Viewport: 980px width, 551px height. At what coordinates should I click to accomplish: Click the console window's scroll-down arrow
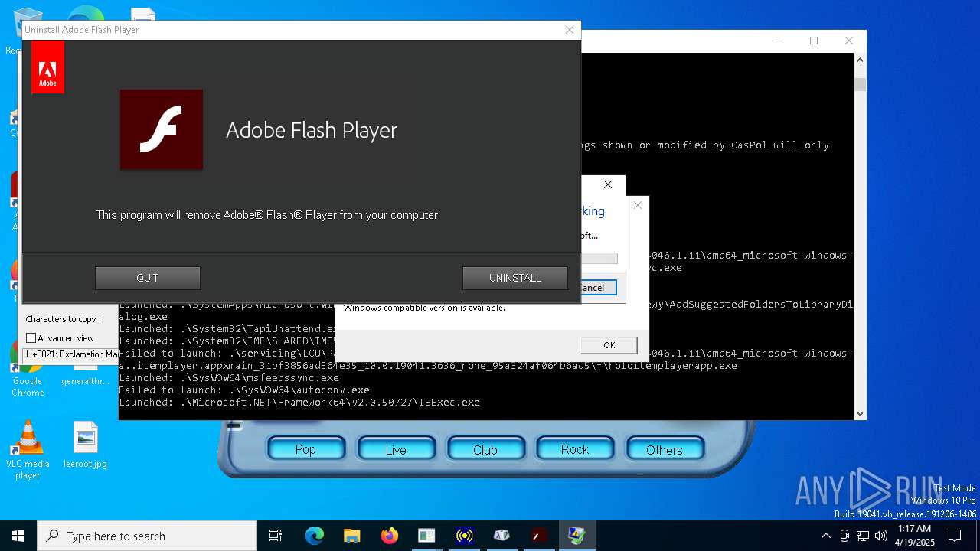click(x=860, y=413)
